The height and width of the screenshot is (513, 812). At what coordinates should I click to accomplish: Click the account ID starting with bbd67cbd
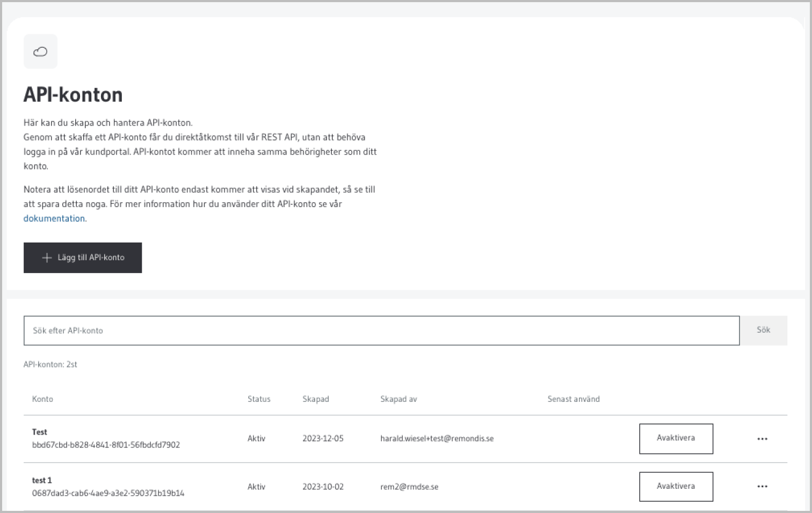(x=106, y=445)
